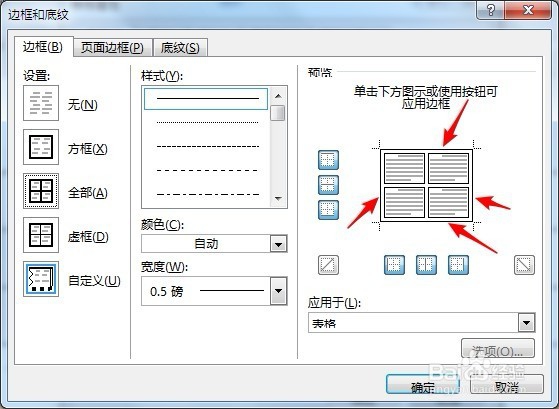The height and width of the screenshot is (409, 559).
Task: Click the 取消 cancel button
Action: tap(507, 385)
